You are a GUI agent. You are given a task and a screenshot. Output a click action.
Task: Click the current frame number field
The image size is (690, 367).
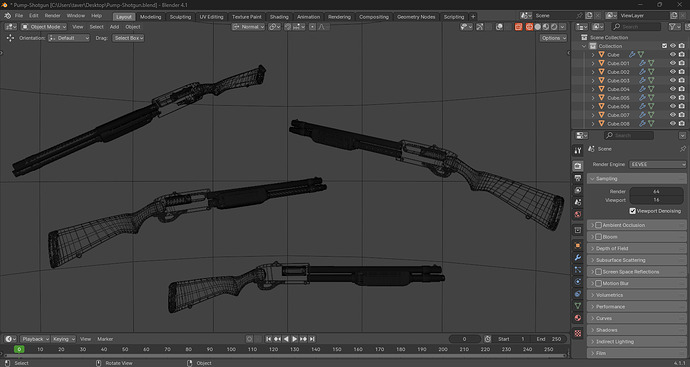pos(464,339)
